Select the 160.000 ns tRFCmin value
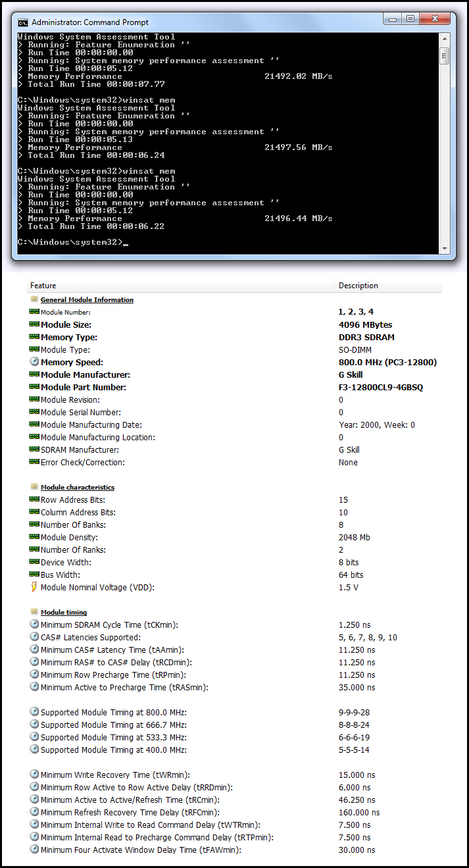Viewport: 469px width, 868px height. [360, 813]
